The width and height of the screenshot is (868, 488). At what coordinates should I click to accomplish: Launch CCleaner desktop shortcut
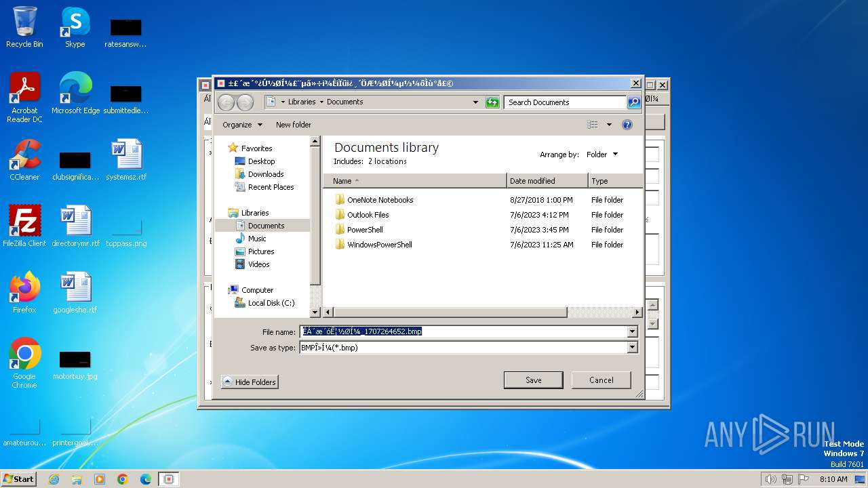[24, 160]
